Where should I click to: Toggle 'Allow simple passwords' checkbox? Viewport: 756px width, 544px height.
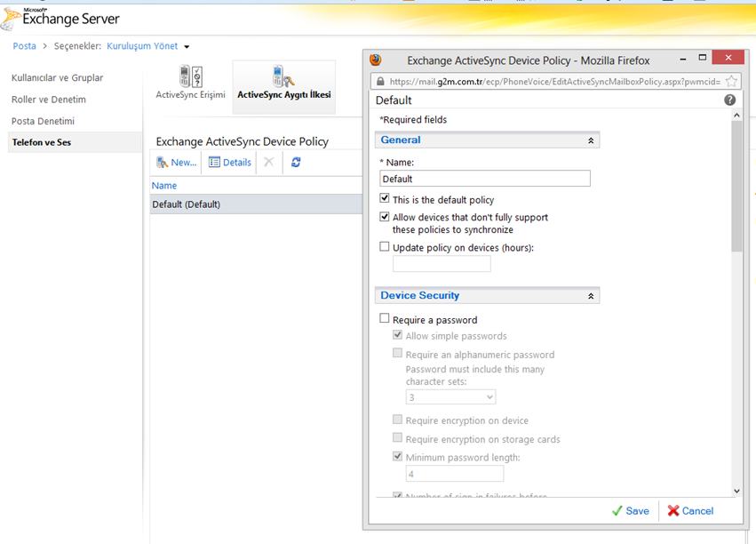(397, 335)
